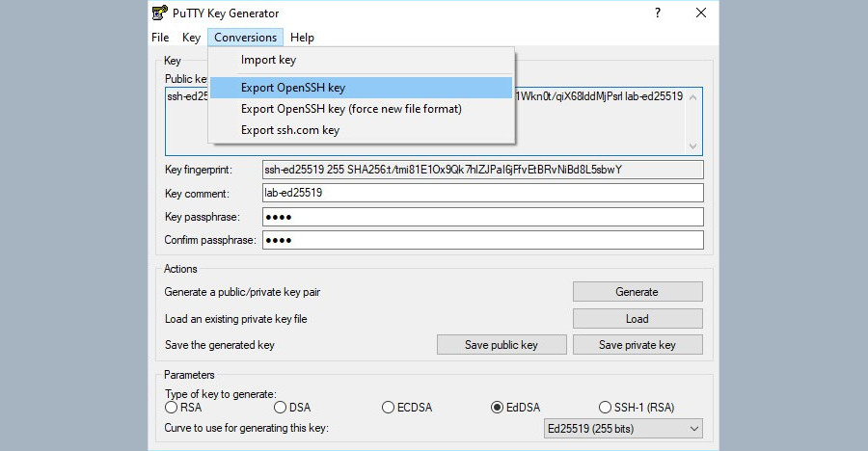The image size is (868, 451).
Task: Open the Key menu
Action: (x=191, y=37)
